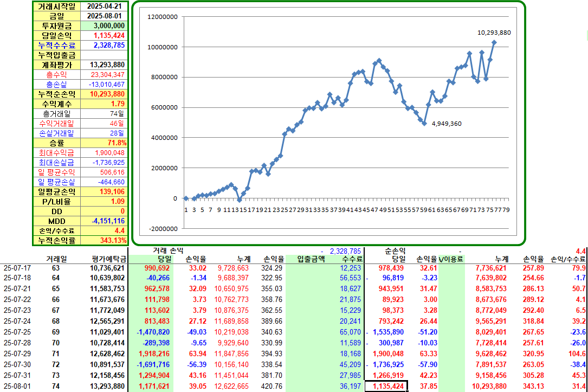Select the 수수료 column header
This screenshot has width=588, height=392.
(x=352, y=259)
